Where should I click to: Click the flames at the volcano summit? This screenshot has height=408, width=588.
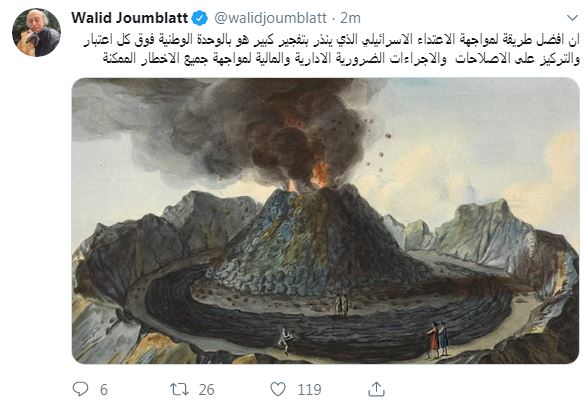[x=317, y=176]
